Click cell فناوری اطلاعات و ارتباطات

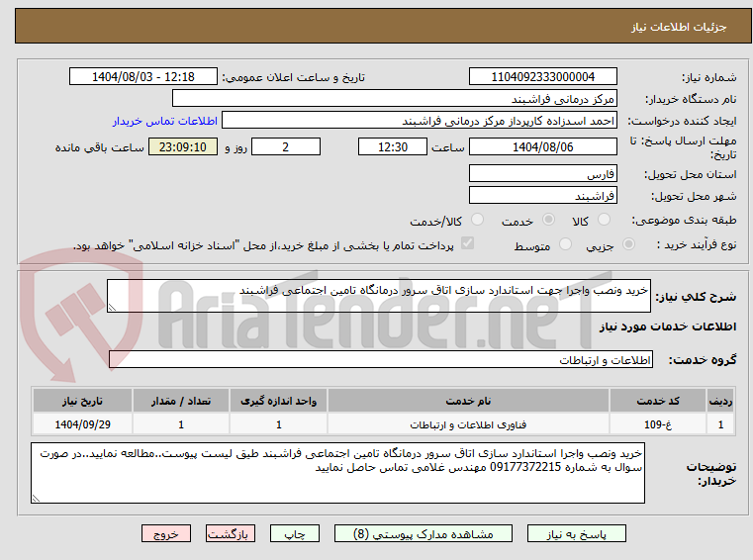point(468,424)
